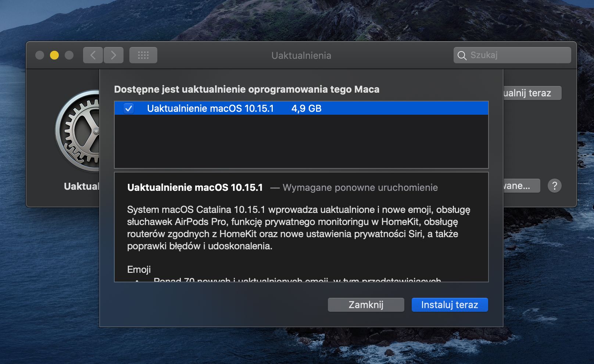Click the Zamknij button
This screenshot has height=364, width=594.
click(x=366, y=305)
